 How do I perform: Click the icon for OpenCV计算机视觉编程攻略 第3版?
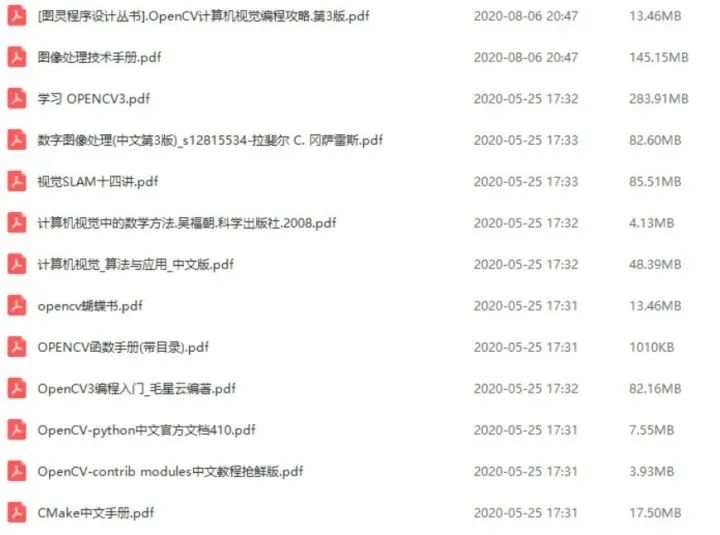point(17,16)
